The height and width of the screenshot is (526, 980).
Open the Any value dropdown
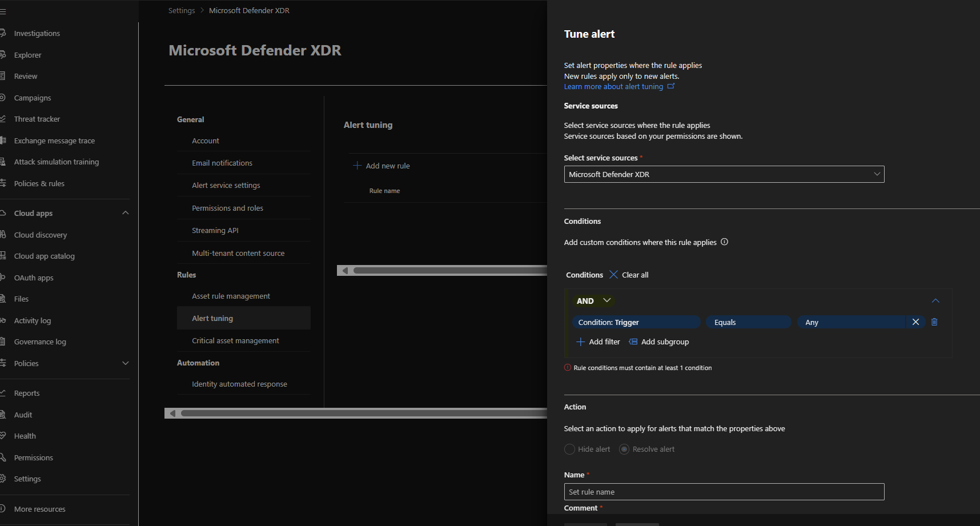point(851,322)
